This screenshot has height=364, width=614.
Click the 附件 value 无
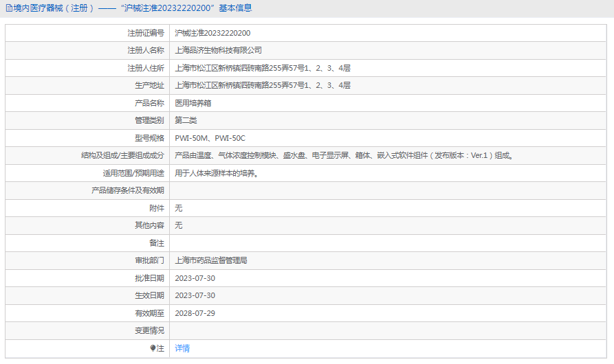(179, 208)
